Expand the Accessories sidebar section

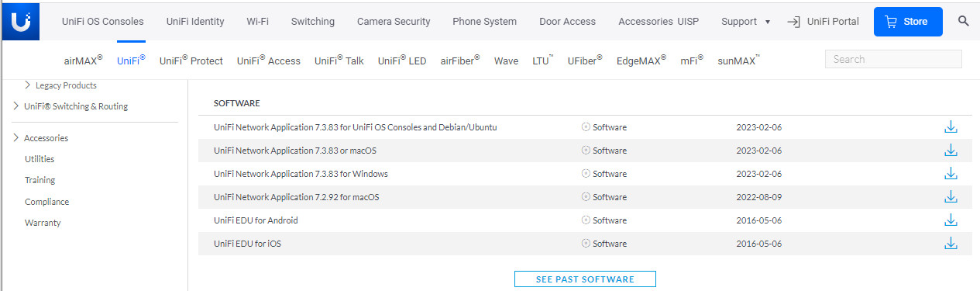click(x=16, y=138)
